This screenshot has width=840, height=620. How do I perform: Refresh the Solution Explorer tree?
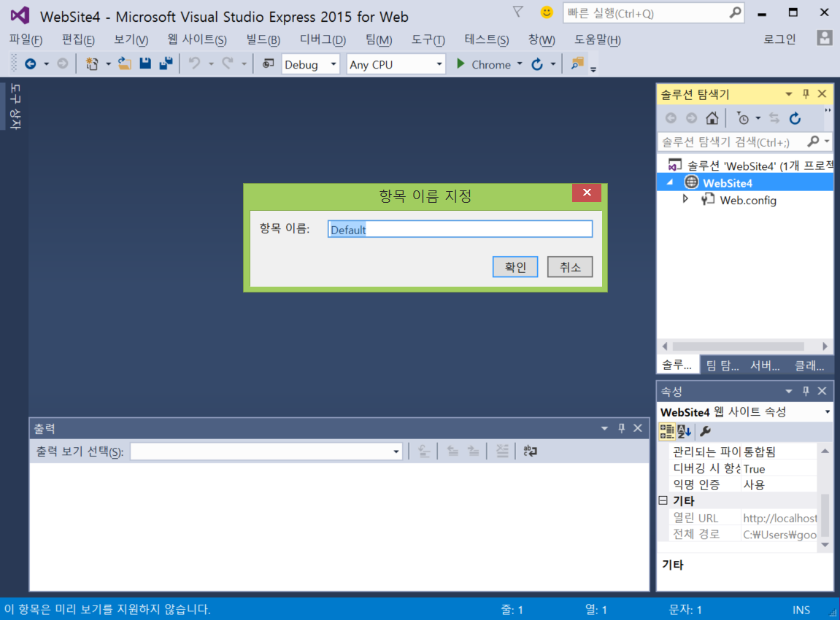tap(795, 118)
